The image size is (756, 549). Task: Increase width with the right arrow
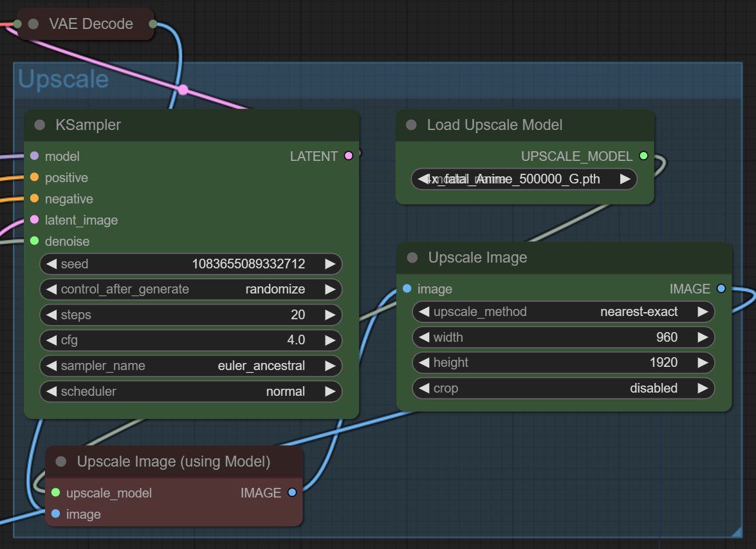pos(703,337)
